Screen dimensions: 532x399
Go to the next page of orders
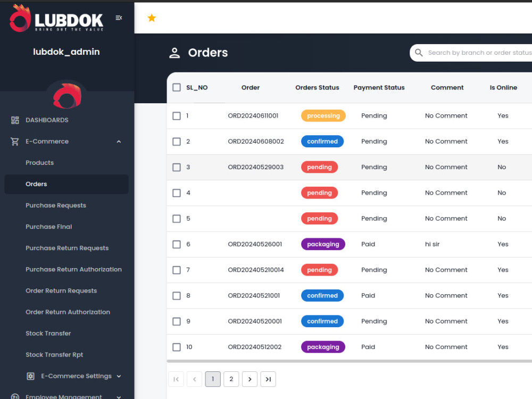pos(250,379)
